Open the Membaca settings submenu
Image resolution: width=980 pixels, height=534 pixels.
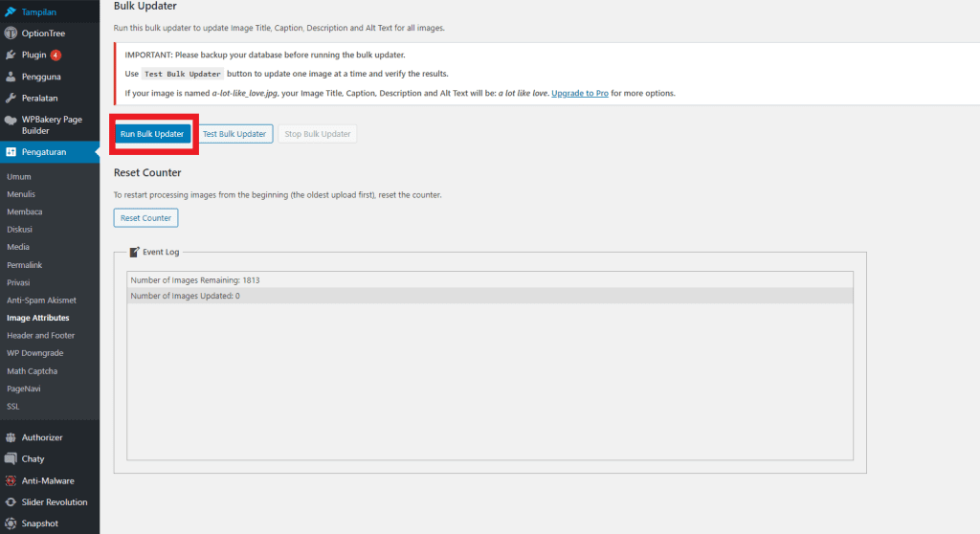coord(24,212)
